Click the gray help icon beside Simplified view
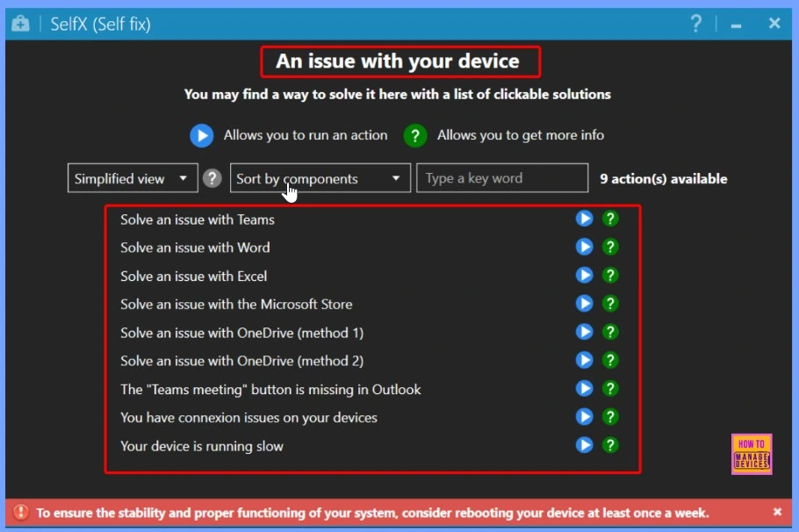This screenshot has width=799, height=532. click(212, 178)
